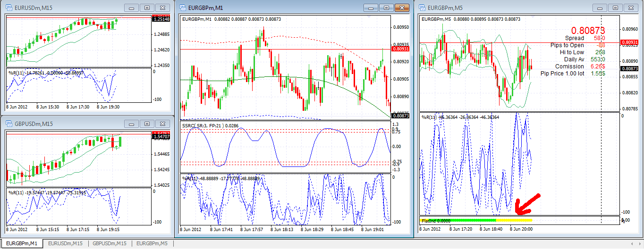
Task: Switch to the EURUSDm,M15 bottom tab
Action: (x=65, y=243)
